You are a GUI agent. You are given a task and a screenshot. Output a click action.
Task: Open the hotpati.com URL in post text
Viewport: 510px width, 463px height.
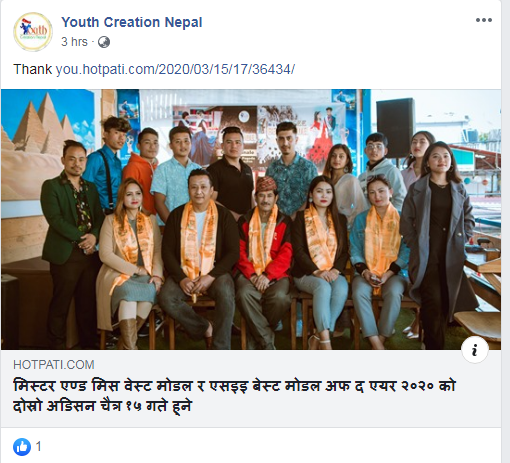coord(175,70)
